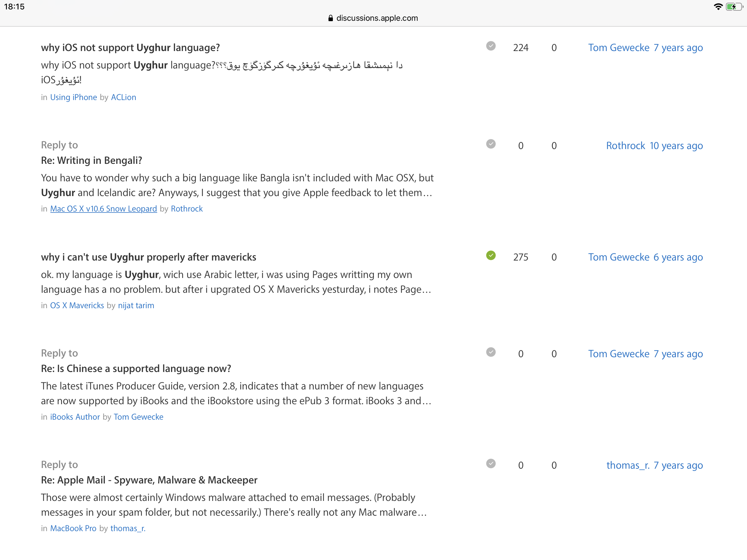The width and height of the screenshot is (747, 560).
Task: Click the gray checkmark beside the Chinese language reply
Action: point(491,353)
